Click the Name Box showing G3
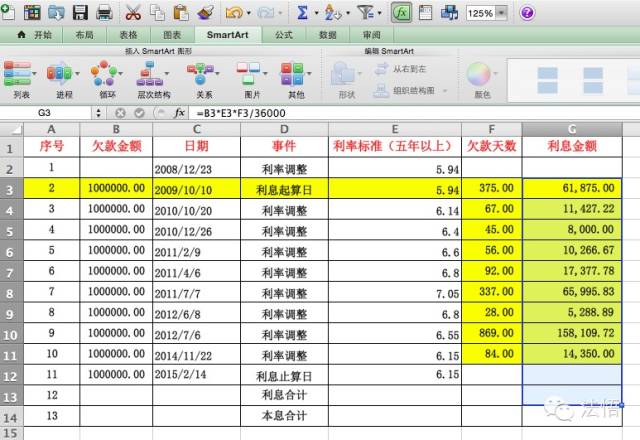The width and height of the screenshot is (640, 440). (45, 113)
